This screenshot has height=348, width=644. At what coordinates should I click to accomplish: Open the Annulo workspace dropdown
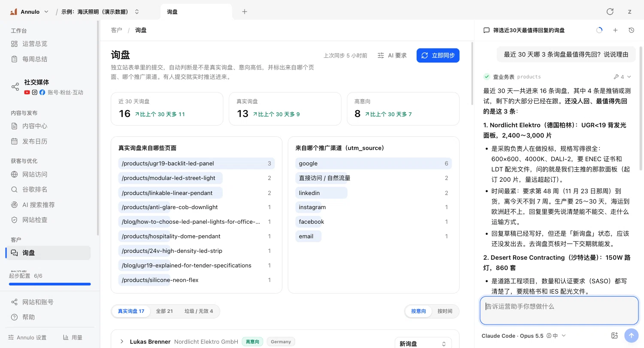[x=29, y=12]
